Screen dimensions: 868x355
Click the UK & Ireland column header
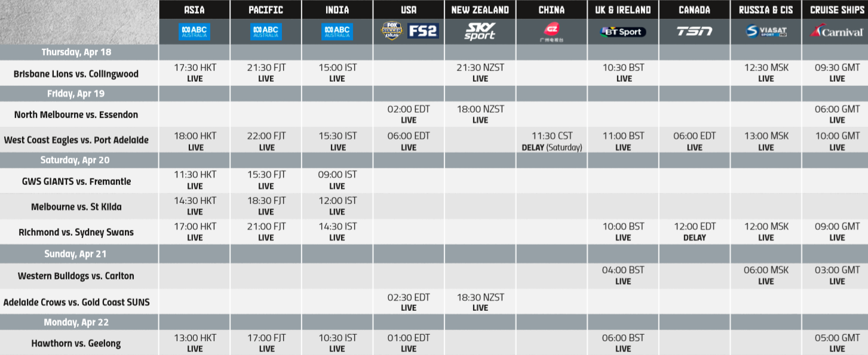coord(623,10)
